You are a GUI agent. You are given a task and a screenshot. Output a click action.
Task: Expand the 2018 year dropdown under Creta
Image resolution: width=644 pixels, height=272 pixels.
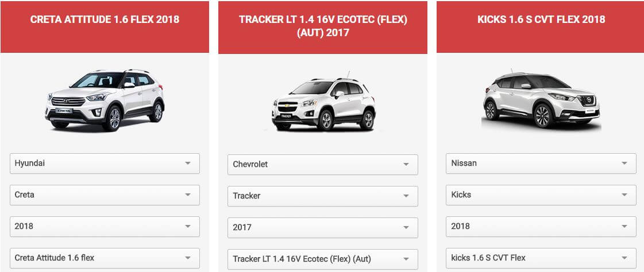click(x=105, y=227)
